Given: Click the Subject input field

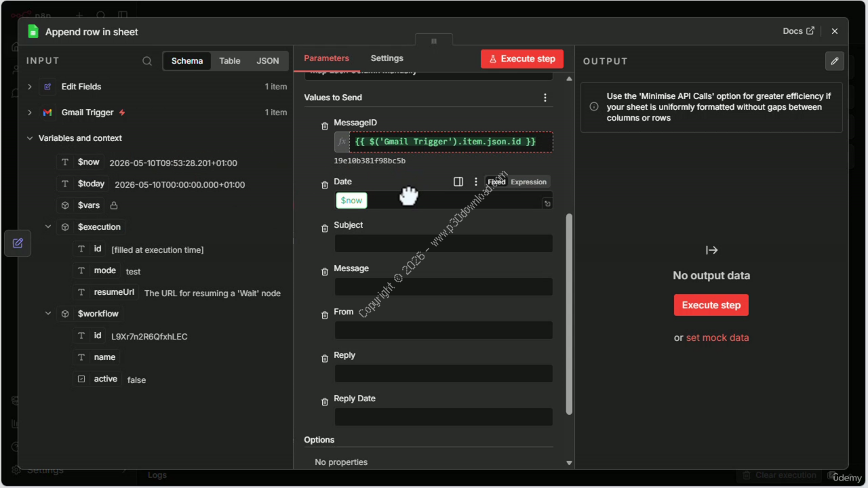Looking at the screenshot, I should 443,243.
